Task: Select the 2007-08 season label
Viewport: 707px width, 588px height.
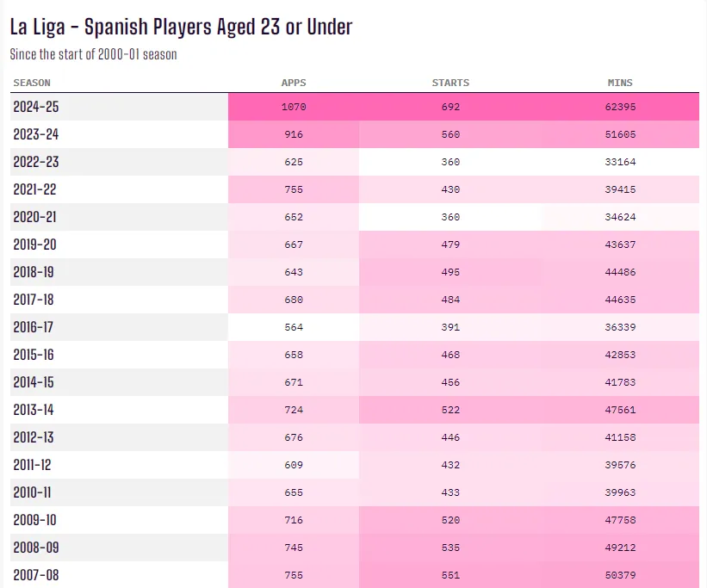Action: point(36,575)
